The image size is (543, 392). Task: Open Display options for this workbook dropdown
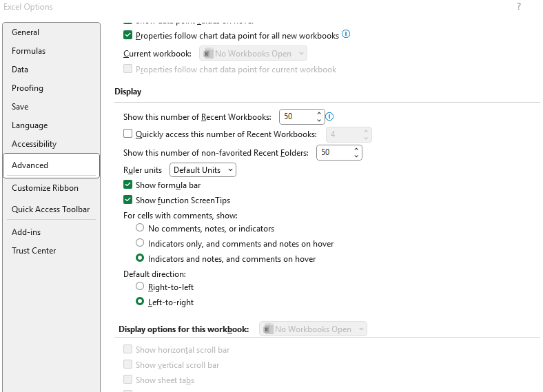(313, 329)
